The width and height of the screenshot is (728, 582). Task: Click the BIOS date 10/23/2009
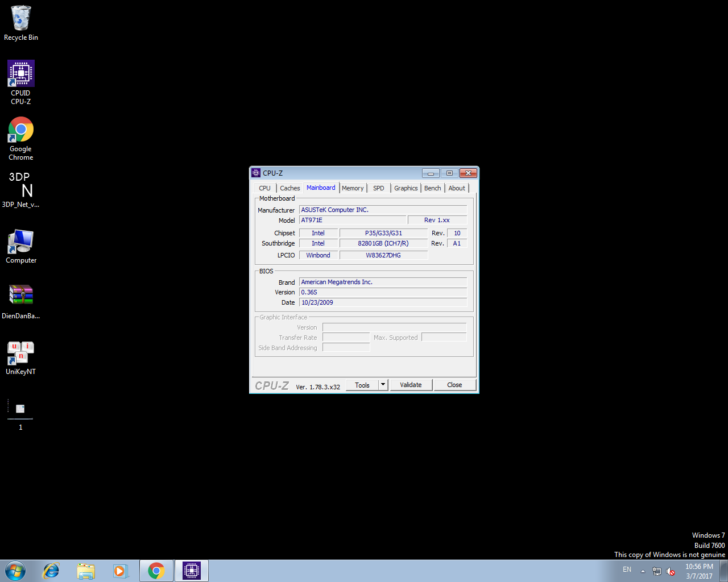coord(383,302)
